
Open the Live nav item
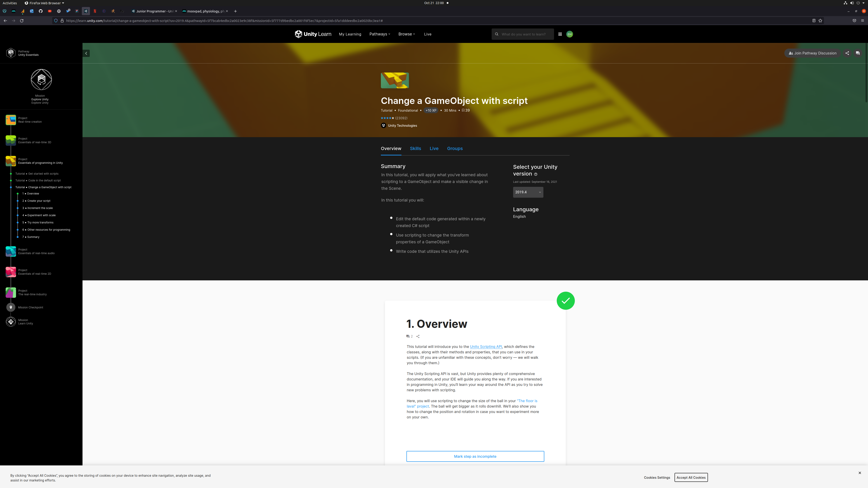[x=428, y=34]
